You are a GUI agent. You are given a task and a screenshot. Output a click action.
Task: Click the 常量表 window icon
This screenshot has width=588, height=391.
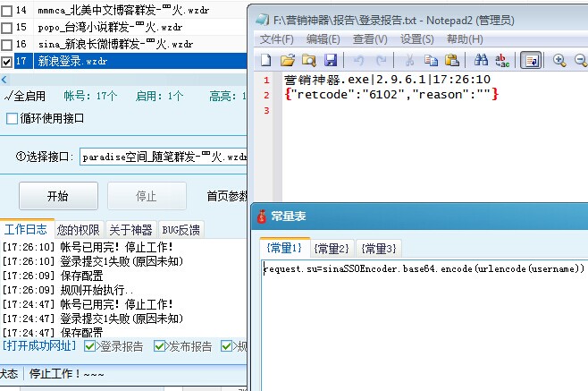pyautogui.click(x=261, y=217)
